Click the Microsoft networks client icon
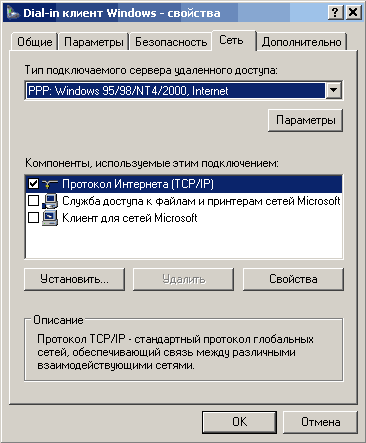Viewport: 366px width, 443px height. 50,218
